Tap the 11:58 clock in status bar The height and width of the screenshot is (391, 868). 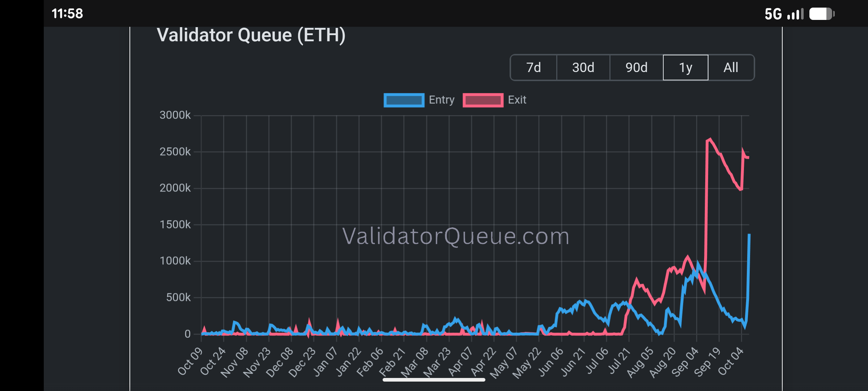point(67,14)
